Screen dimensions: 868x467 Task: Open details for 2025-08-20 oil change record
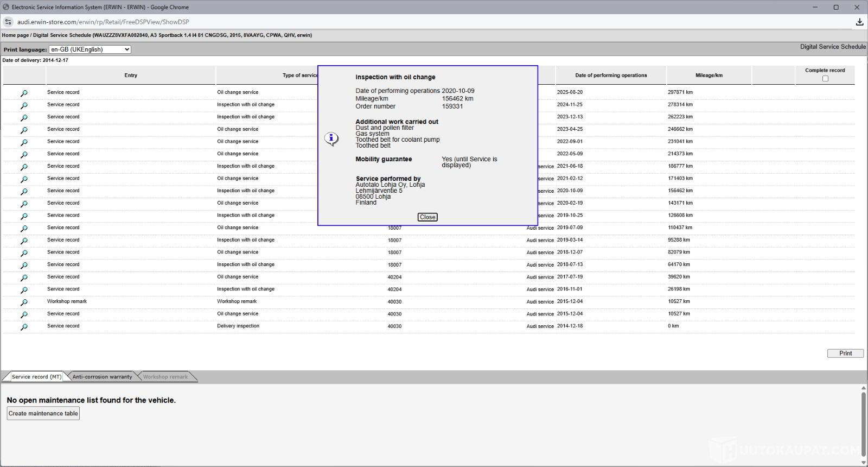(24, 93)
